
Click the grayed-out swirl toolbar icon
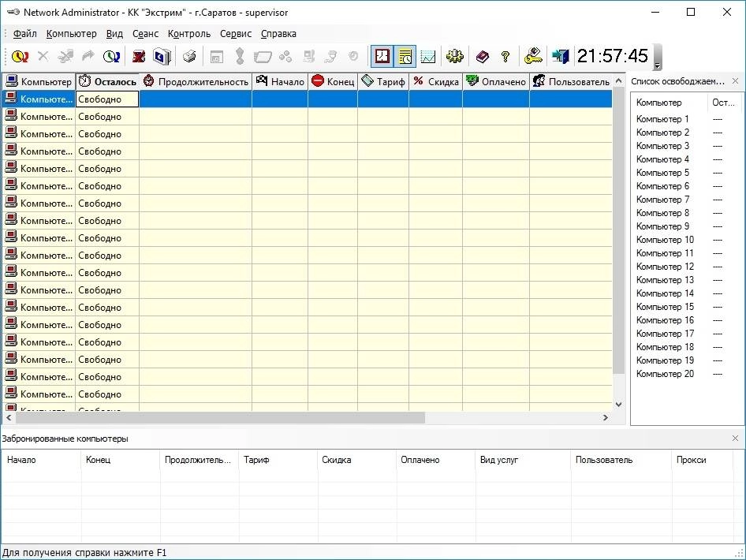pyautogui.click(x=353, y=57)
